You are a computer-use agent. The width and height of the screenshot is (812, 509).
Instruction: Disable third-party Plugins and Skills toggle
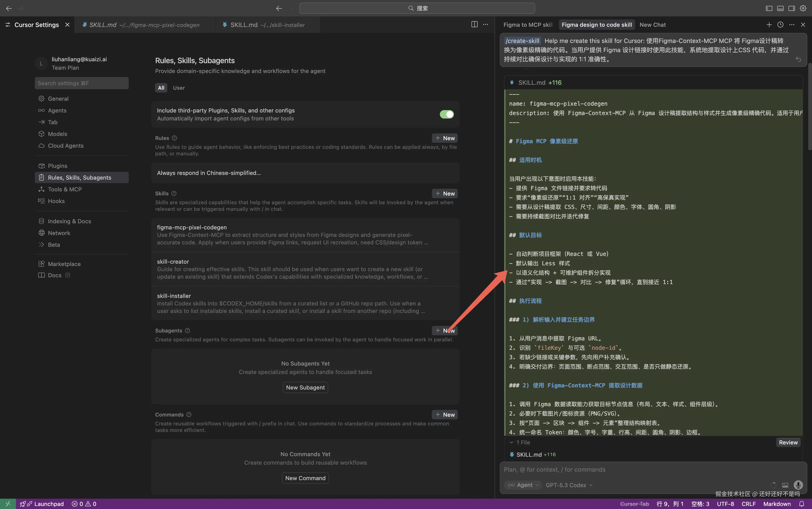coord(447,115)
